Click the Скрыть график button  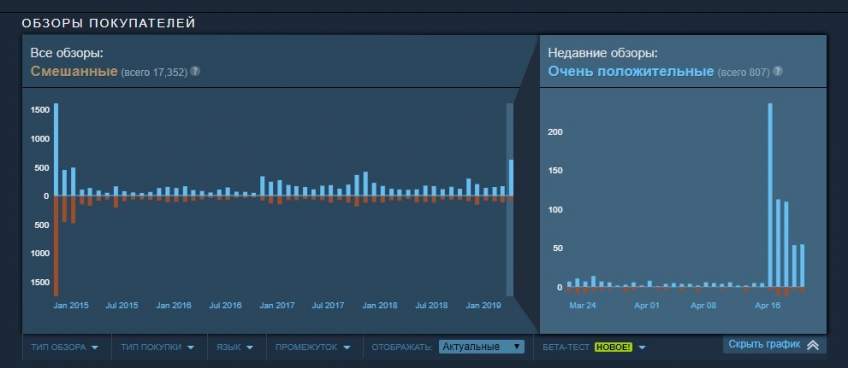pos(774,345)
